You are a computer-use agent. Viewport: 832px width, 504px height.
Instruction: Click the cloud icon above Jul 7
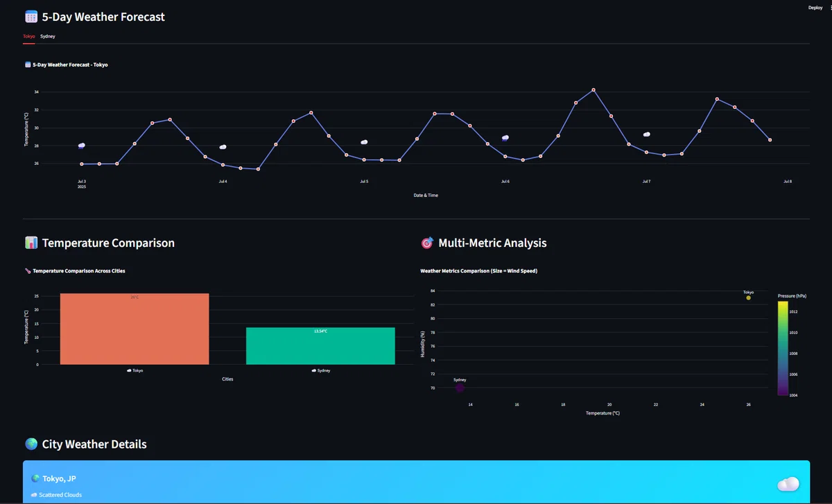tap(646, 134)
